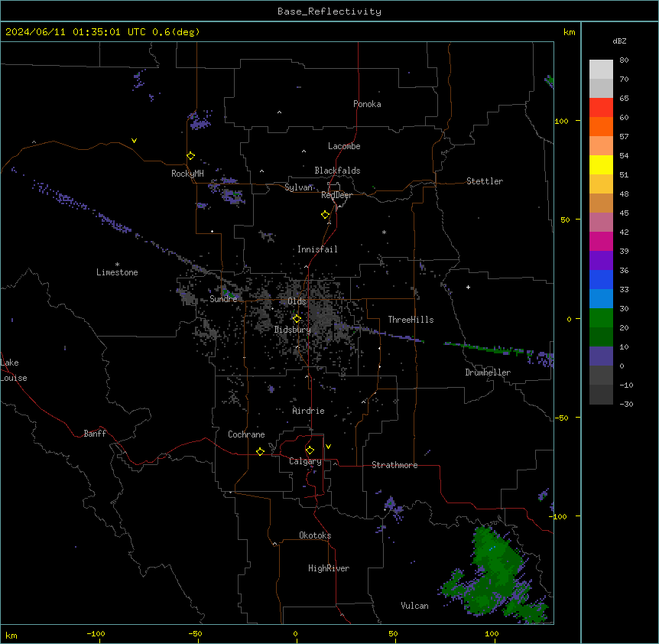Click the Limestone label
659x644 pixels.
click(117, 272)
